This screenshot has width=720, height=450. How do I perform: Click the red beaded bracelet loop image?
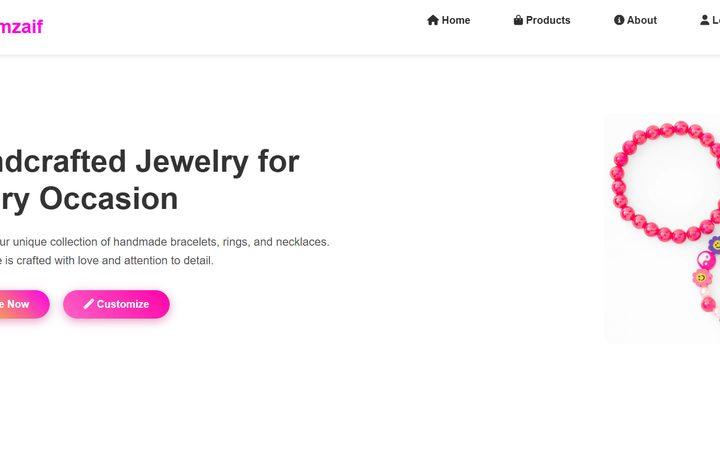pos(665,182)
